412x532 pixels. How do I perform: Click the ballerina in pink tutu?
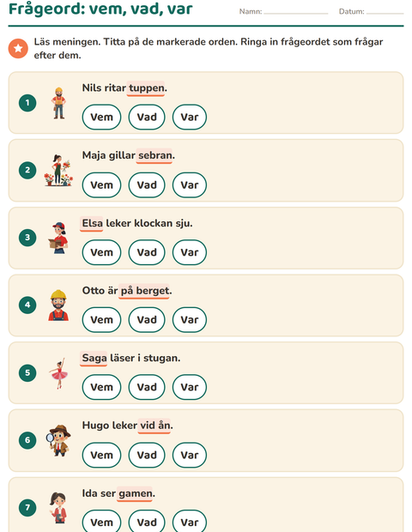pyautogui.click(x=58, y=373)
